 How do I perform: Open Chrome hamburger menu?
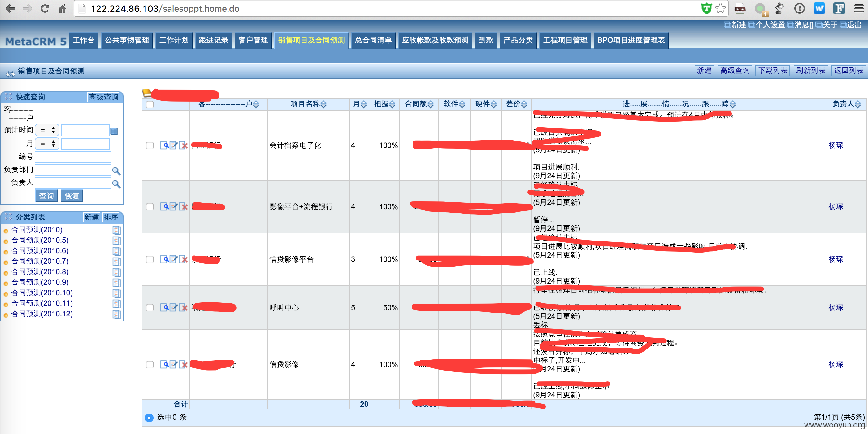click(x=859, y=8)
